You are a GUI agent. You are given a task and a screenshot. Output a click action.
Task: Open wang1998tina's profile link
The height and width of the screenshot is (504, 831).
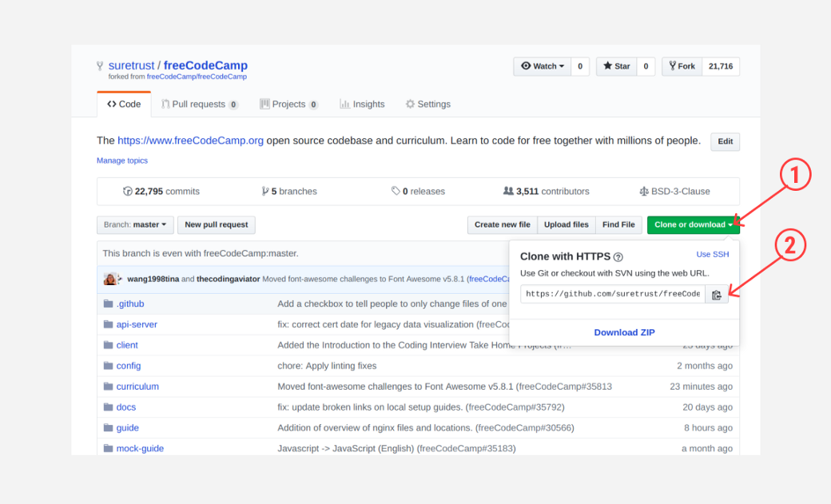point(153,279)
